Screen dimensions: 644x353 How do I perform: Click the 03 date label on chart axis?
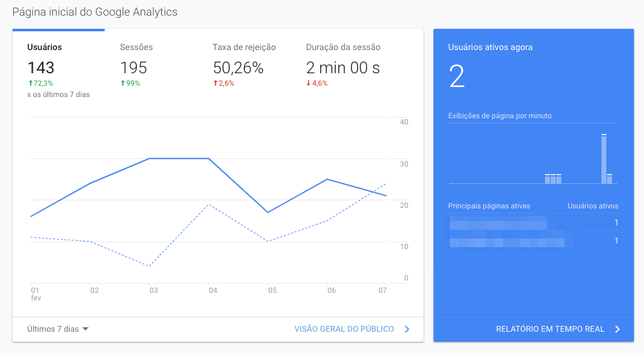[x=153, y=290]
